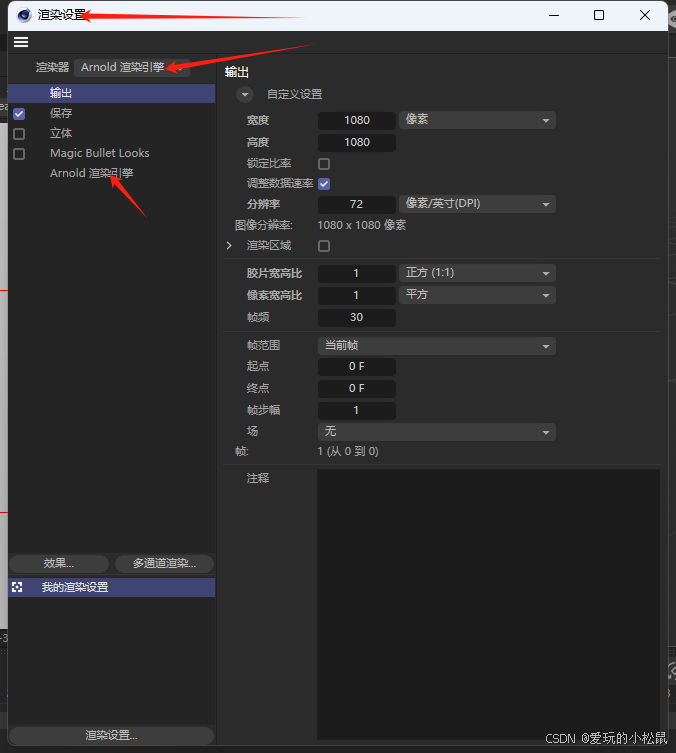676x753 pixels.
Task: Toggle the 调整数据速率 checkbox
Action: coord(324,184)
